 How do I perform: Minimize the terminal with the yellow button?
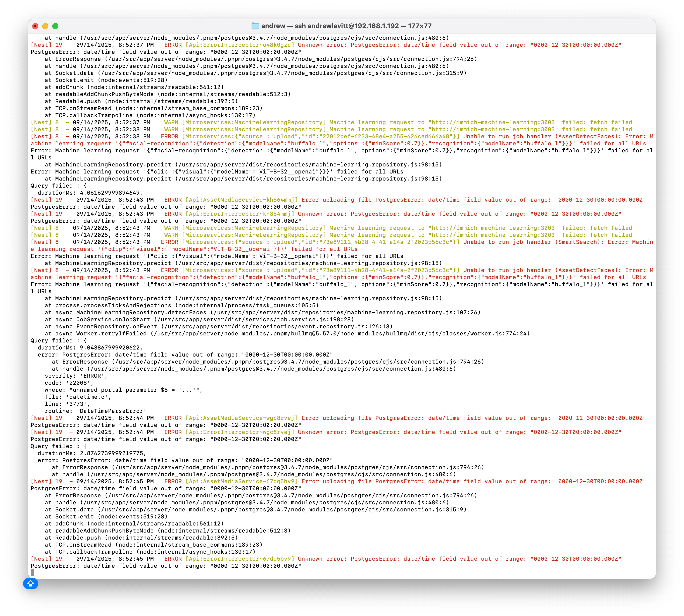(45, 26)
